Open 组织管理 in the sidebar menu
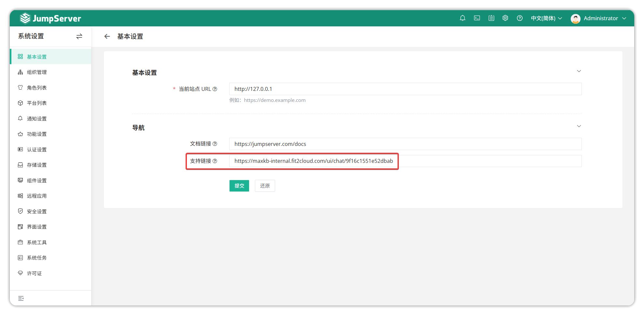 pyautogui.click(x=50, y=72)
